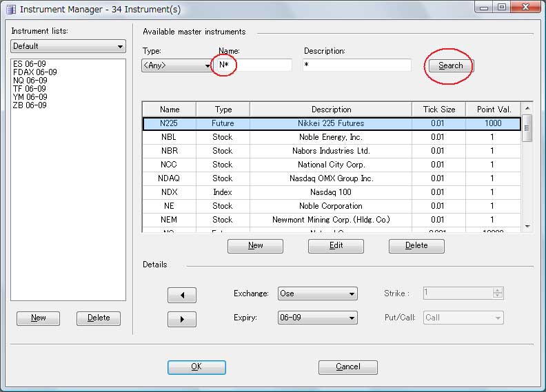Click National City Corp. description cell
546x392 pixels.
coord(331,165)
